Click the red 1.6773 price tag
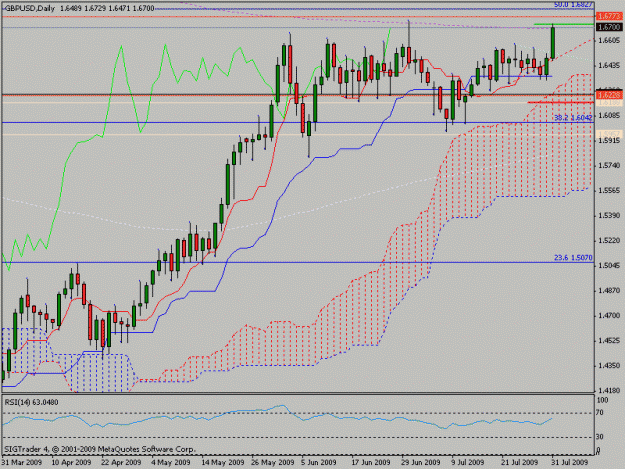This screenshot has height=469, width=625. coord(609,16)
